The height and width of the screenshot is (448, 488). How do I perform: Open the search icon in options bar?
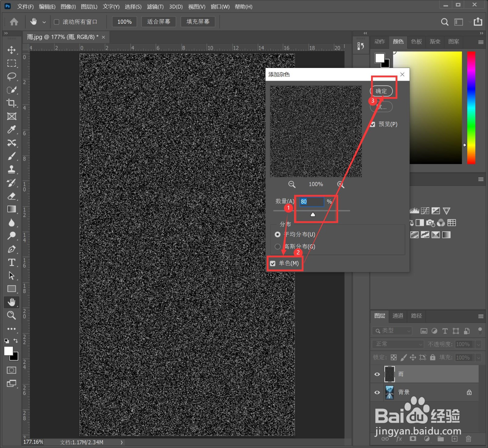[445, 22]
